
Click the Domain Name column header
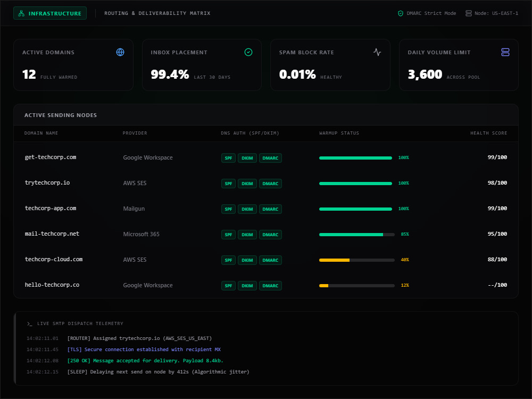coord(41,133)
